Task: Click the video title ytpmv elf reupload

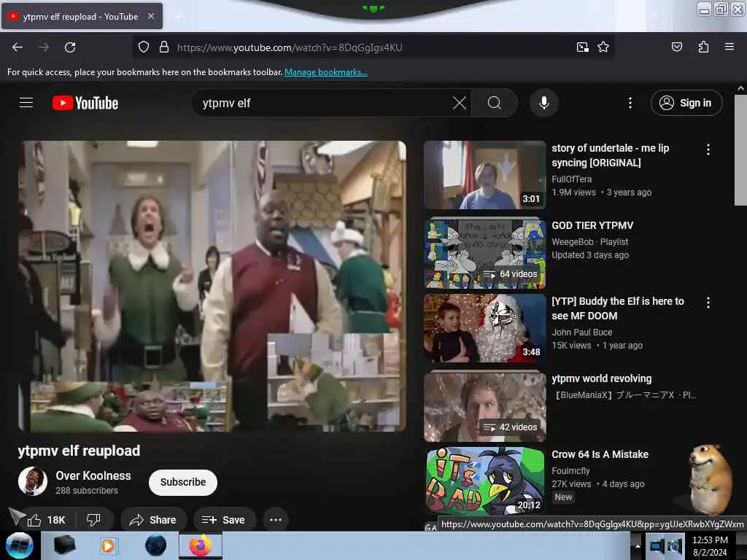Action: (x=79, y=451)
